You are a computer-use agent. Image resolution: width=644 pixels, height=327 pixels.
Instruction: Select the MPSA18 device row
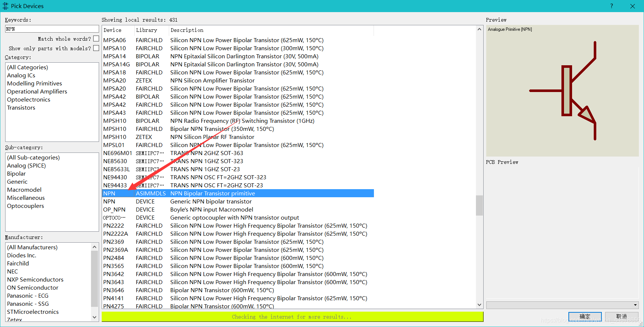pos(238,72)
